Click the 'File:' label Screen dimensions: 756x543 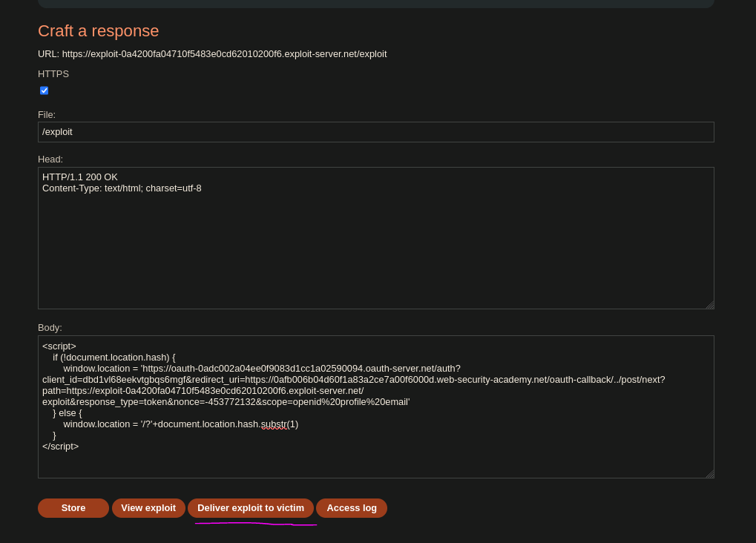pyautogui.click(x=47, y=115)
